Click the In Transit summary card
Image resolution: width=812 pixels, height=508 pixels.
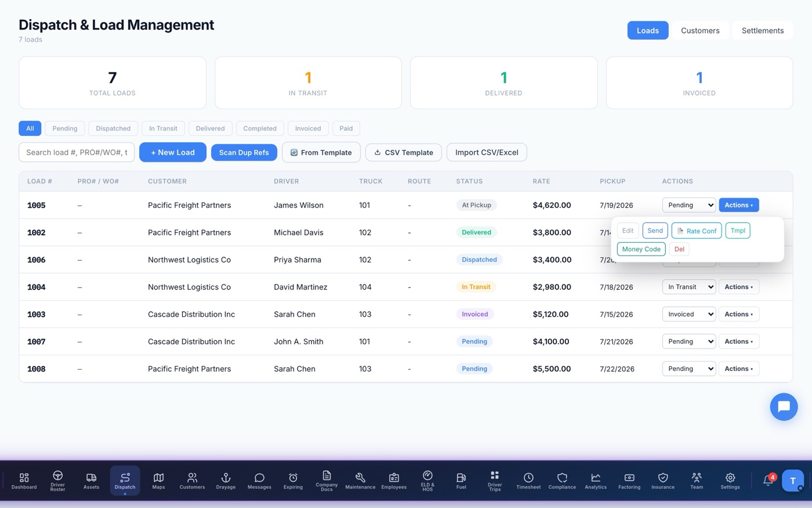(308, 83)
